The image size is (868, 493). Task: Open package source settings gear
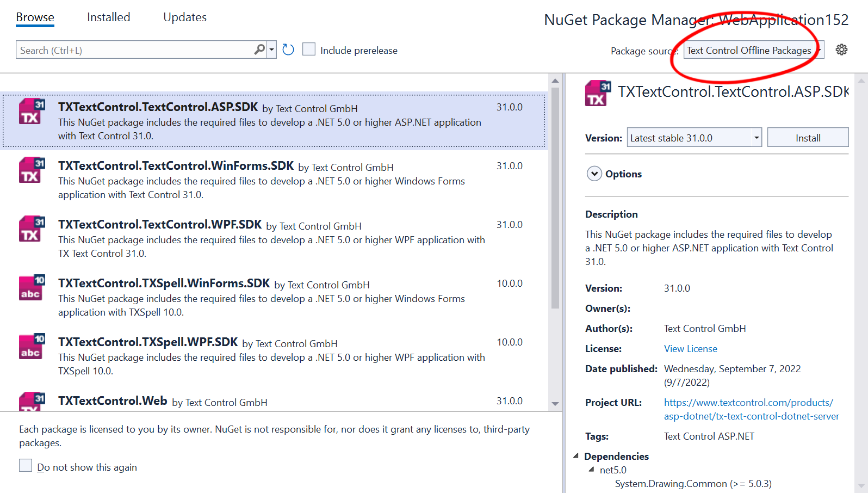841,50
